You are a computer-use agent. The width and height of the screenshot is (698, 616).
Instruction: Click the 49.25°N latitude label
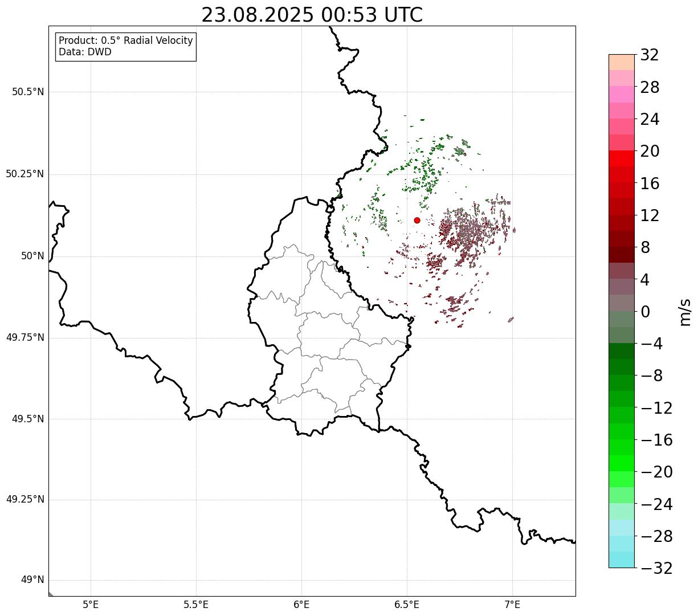click(25, 499)
